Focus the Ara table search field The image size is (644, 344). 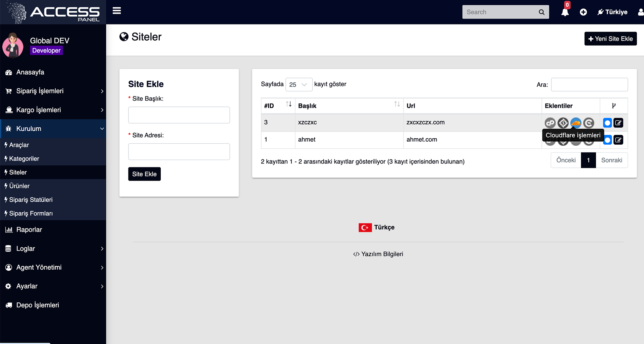tap(589, 84)
